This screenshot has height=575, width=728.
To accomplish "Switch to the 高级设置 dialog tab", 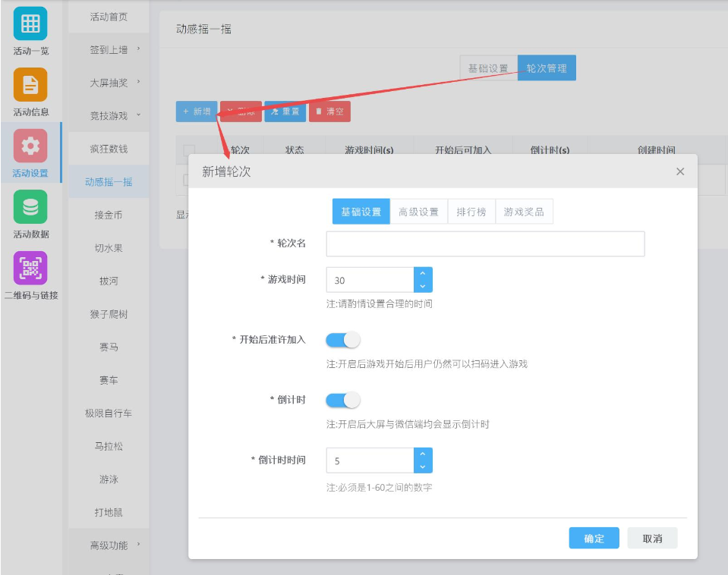I will [419, 212].
